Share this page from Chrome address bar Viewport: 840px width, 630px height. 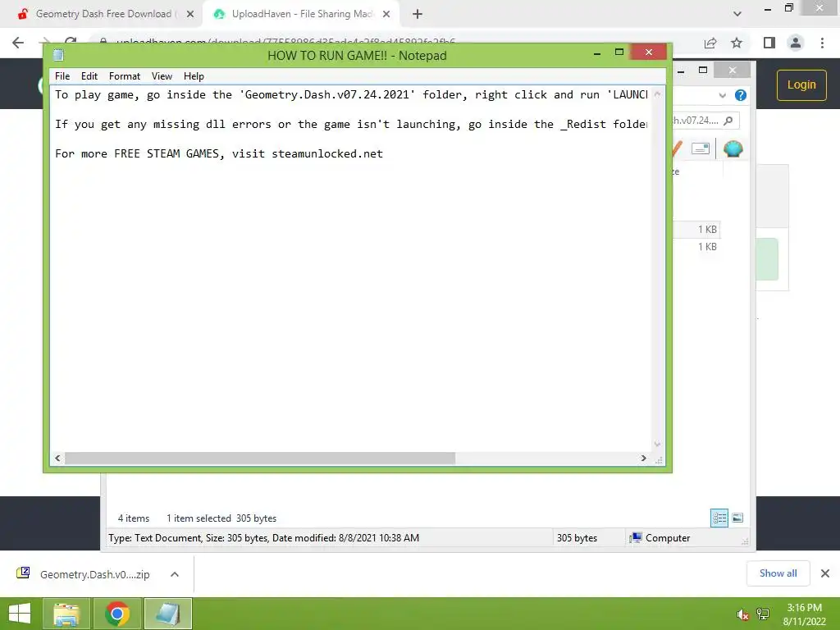click(x=710, y=43)
